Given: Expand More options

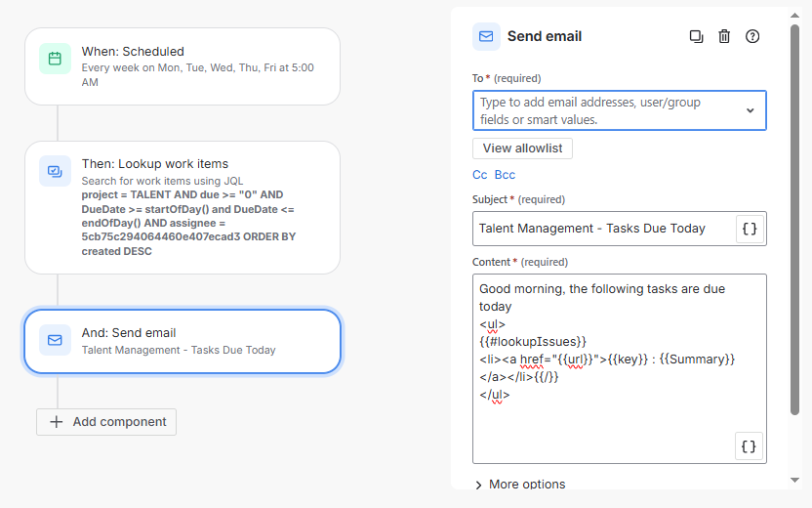Looking at the screenshot, I should 520,485.
